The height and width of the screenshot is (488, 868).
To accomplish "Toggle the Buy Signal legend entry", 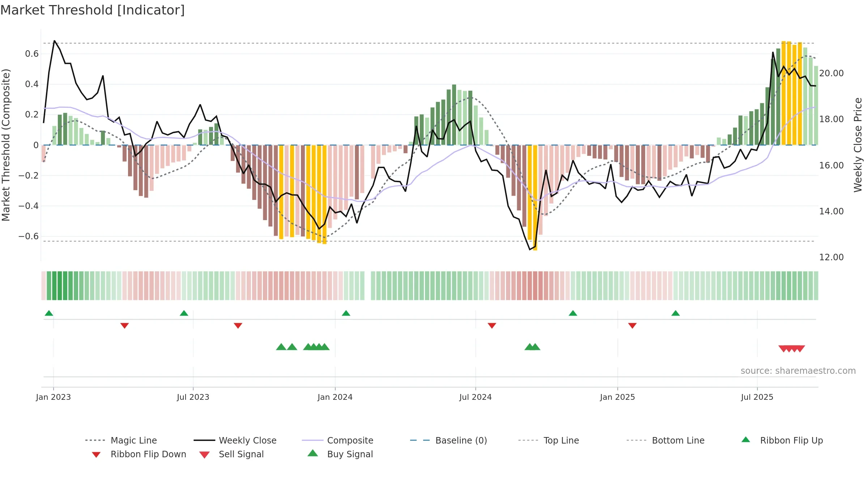I will [x=340, y=454].
